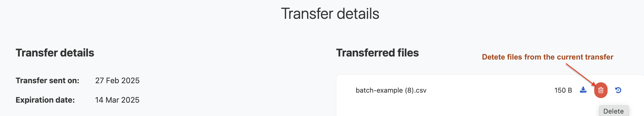Click the .csv extension of the file name
Image resolution: width=644 pixels, height=116 pixels.
(x=421, y=90)
